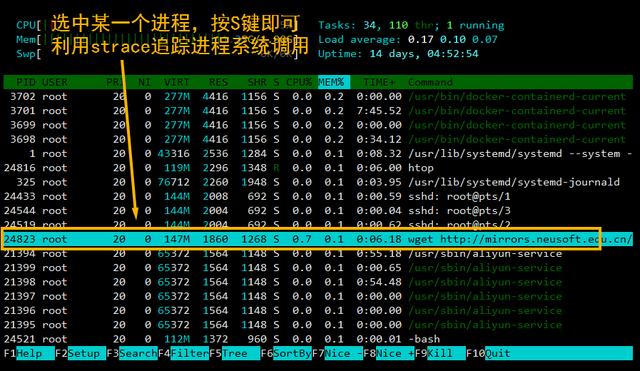Select aliyun-service row with PID 21398
The height and width of the screenshot is (371, 640).
click(x=318, y=282)
